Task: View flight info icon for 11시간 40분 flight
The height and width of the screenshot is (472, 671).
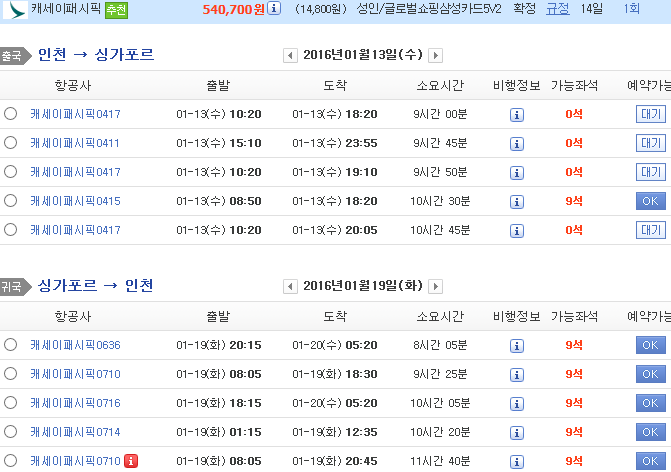Action: tap(517, 462)
